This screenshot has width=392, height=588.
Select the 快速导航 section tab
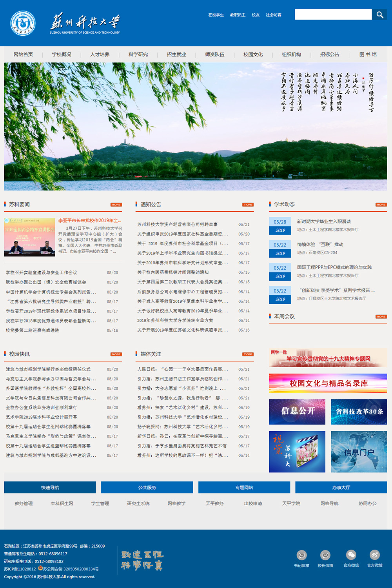click(50, 487)
